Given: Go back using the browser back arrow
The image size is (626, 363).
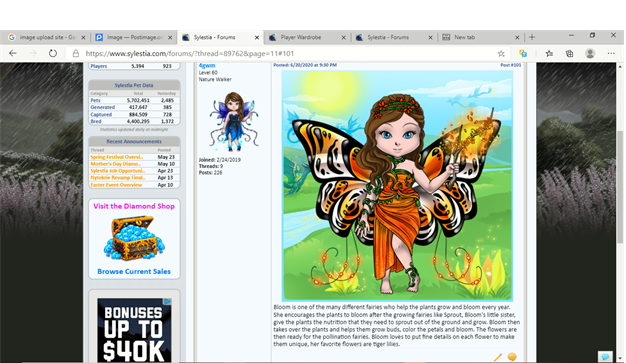Looking at the screenshot, I should [13, 53].
